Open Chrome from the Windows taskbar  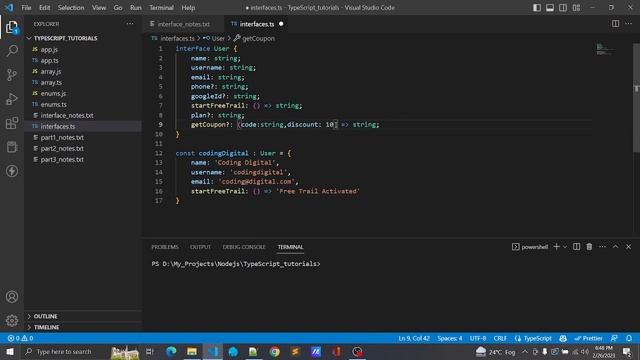275,351
